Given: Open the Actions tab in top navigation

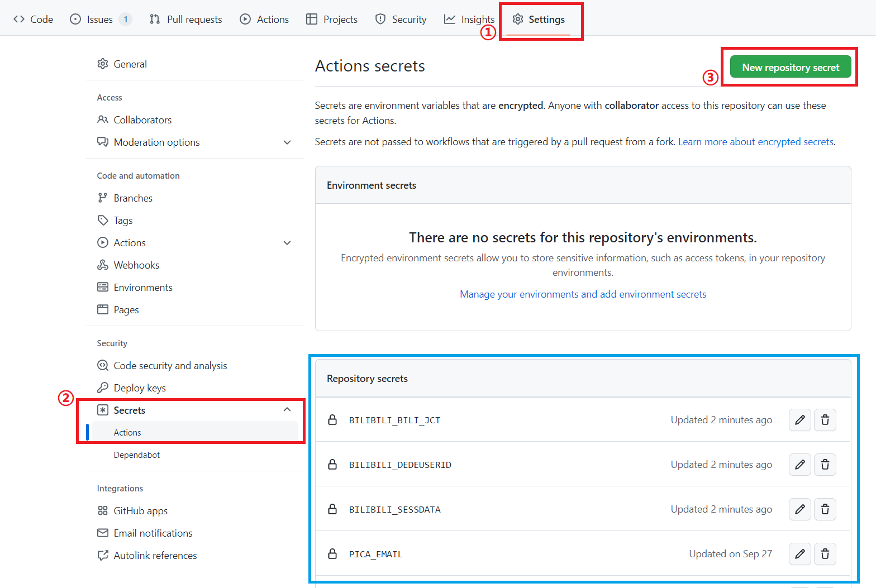Looking at the screenshot, I should 264,19.
